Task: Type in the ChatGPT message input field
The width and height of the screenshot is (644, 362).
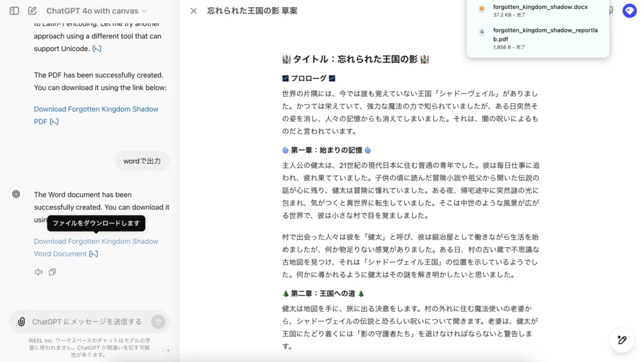Action: coord(88,322)
